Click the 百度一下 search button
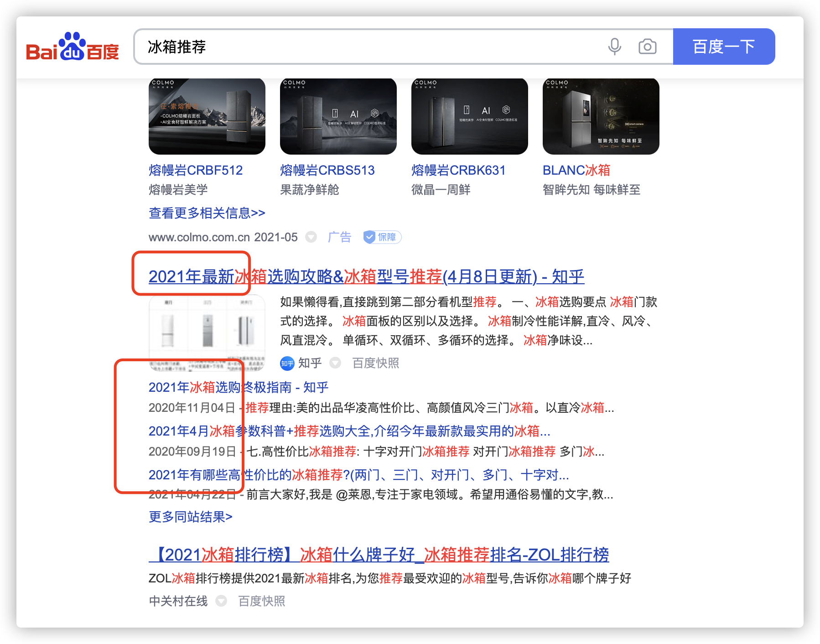 [724, 47]
